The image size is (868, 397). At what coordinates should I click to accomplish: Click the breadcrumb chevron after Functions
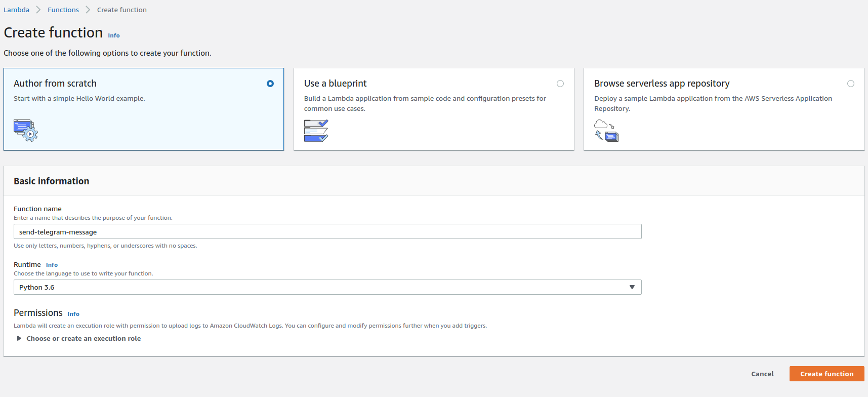pos(88,10)
